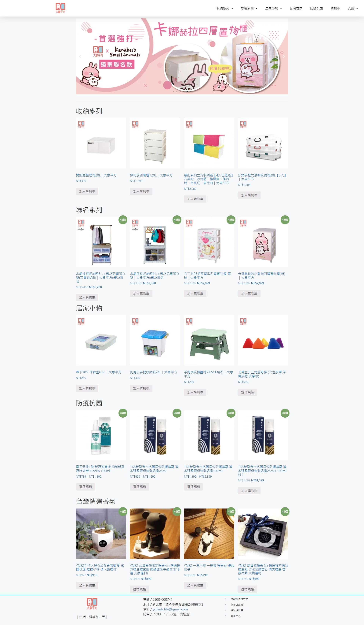Go to the previous banner slide

pyautogui.click(x=80, y=57)
